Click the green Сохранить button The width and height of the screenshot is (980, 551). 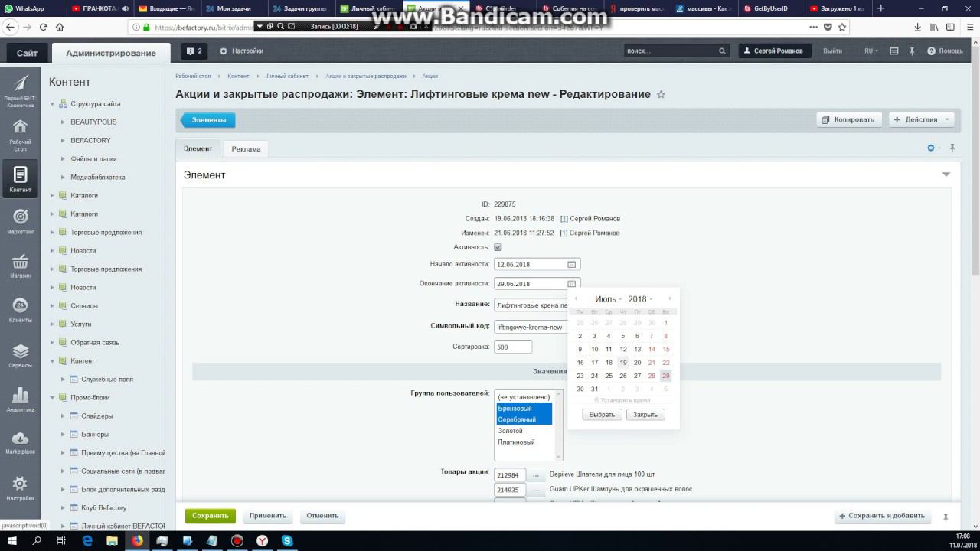point(211,516)
